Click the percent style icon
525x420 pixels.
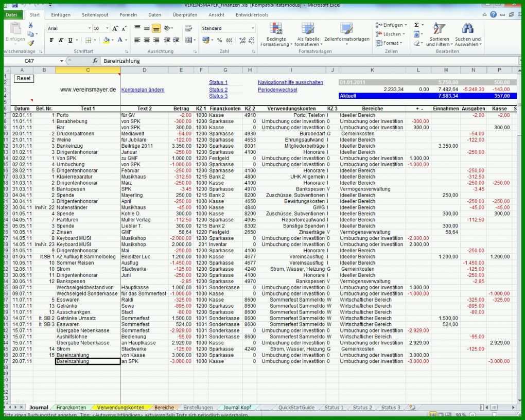point(220,40)
